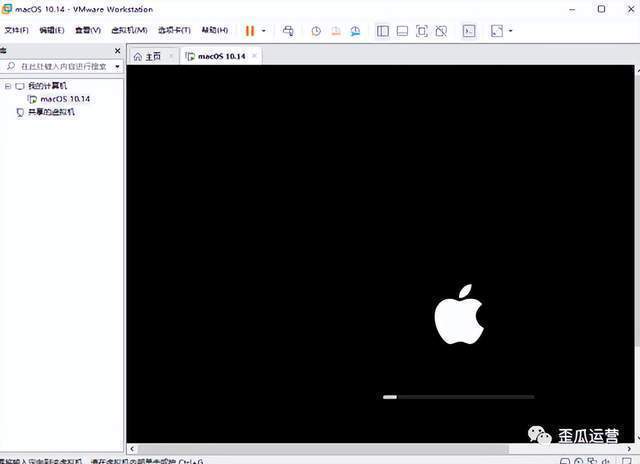640x464 pixels.
Task: Click the revert to snapshot icon
Action: point(336,31)
